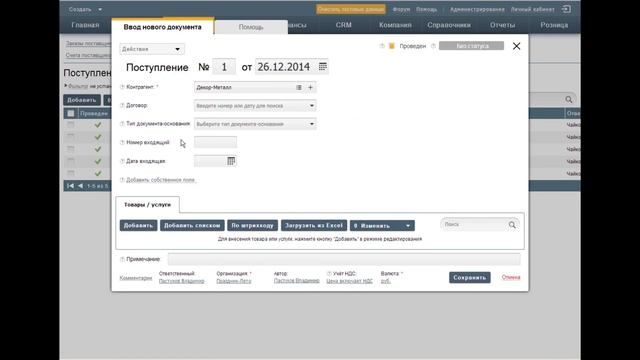Click the Очистить тестовые данные button

tap(351, 9)
